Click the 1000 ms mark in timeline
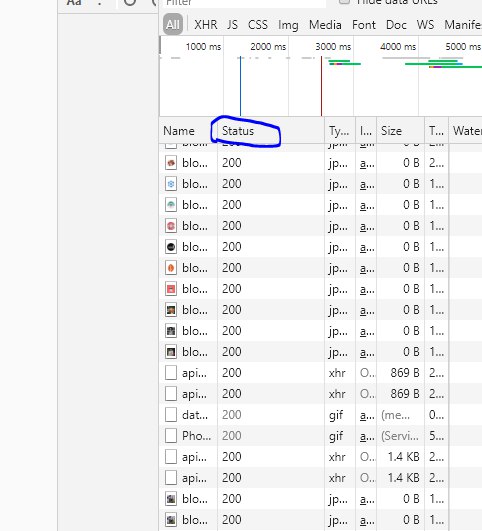482x531 pixels. 203,46
